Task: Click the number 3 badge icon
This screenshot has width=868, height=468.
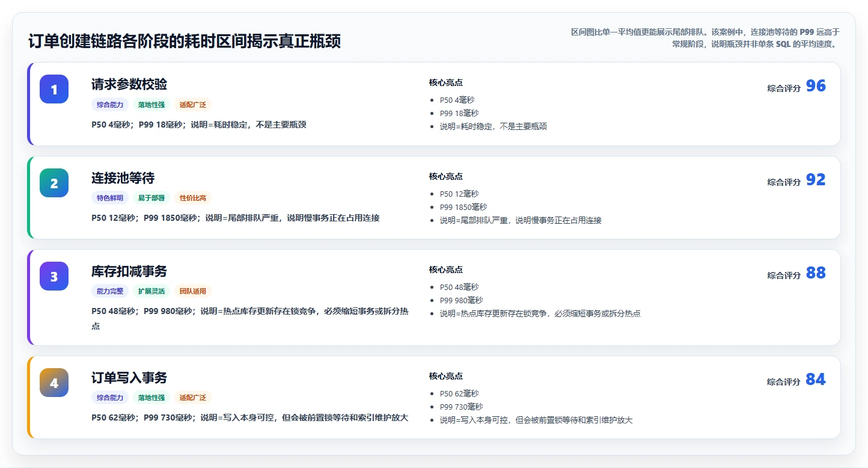Action: pyautogui.click(x=54, y=276)
